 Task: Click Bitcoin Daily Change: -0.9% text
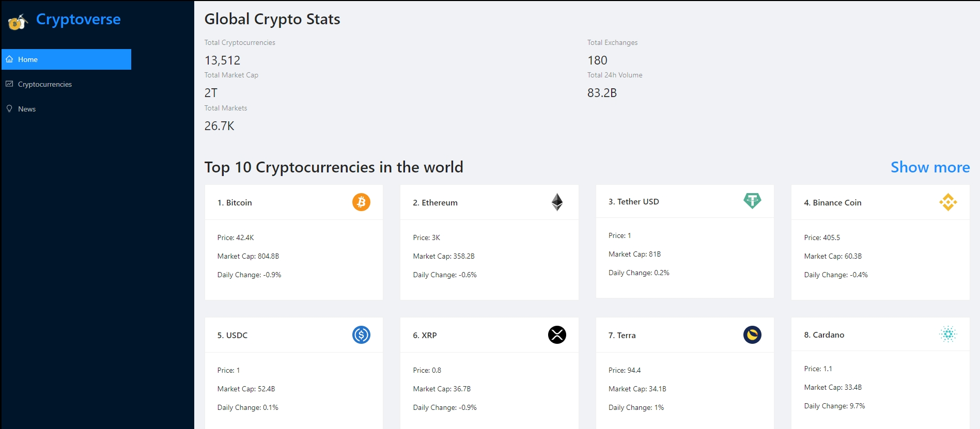[249, 275]
